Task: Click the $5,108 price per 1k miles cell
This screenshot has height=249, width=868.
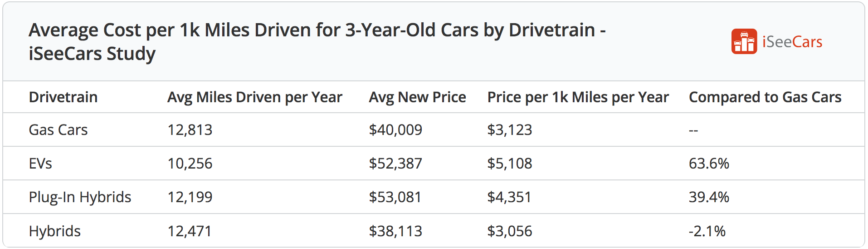Action: coord(509,164)
